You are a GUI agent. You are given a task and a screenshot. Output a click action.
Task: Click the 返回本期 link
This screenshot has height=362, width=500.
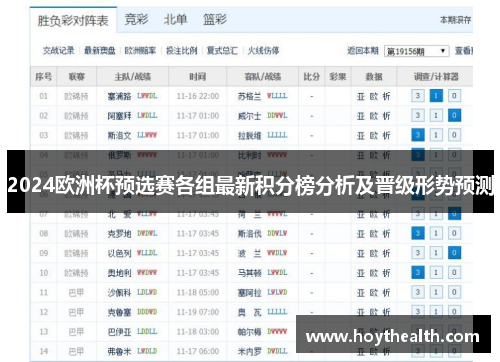tap(363, 51)
